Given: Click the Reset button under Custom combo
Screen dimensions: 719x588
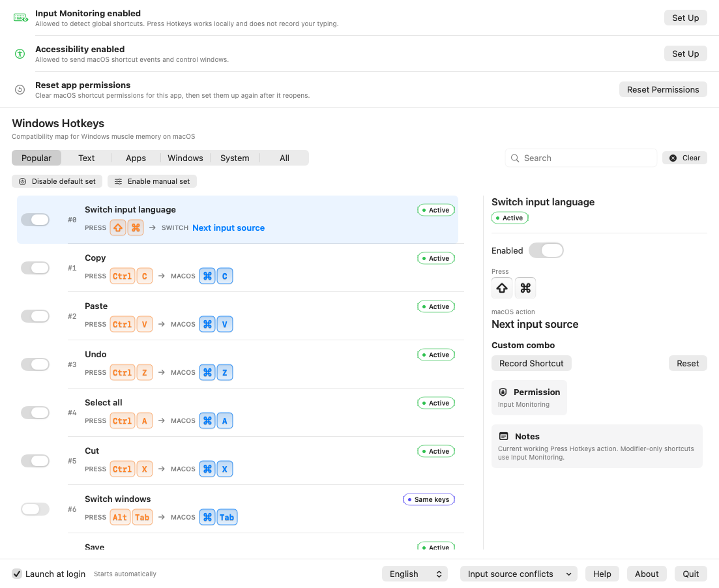Looking at the screenshot, I should [x=688, y=363].
